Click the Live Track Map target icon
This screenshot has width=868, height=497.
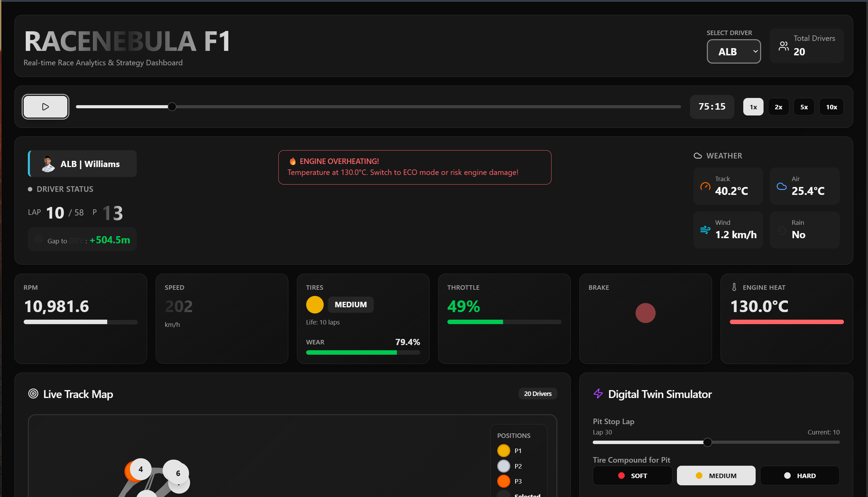[33, 394]
